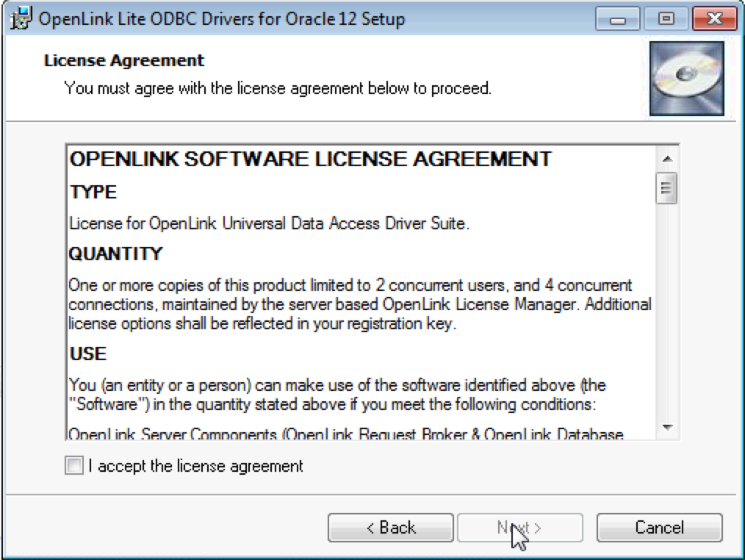The image size is (745, 560).
Task: Click the QUANTITY heading in the license text
Action: tap(115, 254)
